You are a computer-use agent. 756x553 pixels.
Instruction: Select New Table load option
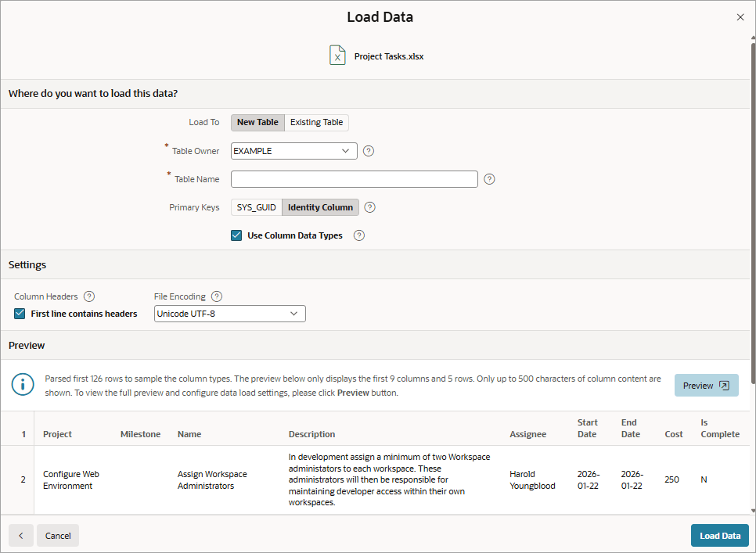click(x=257, y=122)
